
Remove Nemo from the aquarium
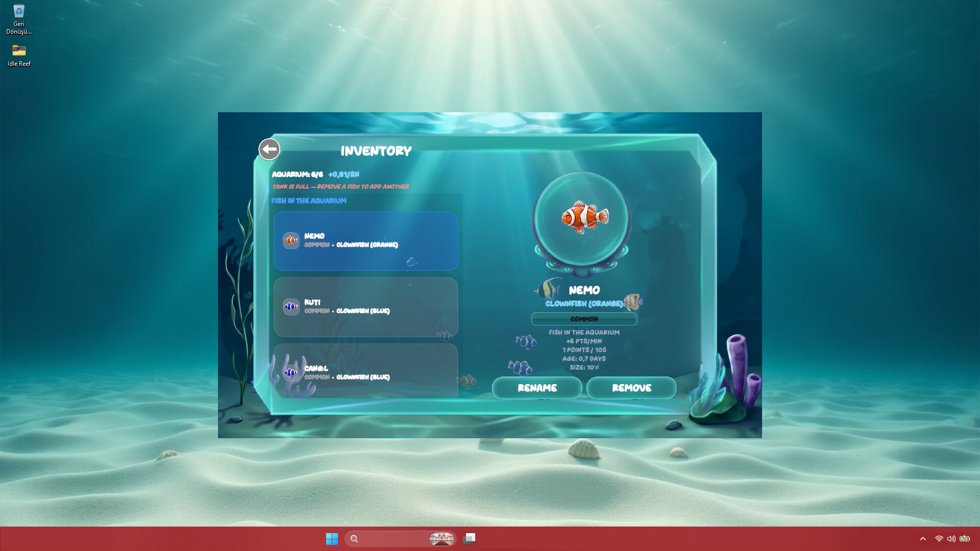[x=631, y=388]
